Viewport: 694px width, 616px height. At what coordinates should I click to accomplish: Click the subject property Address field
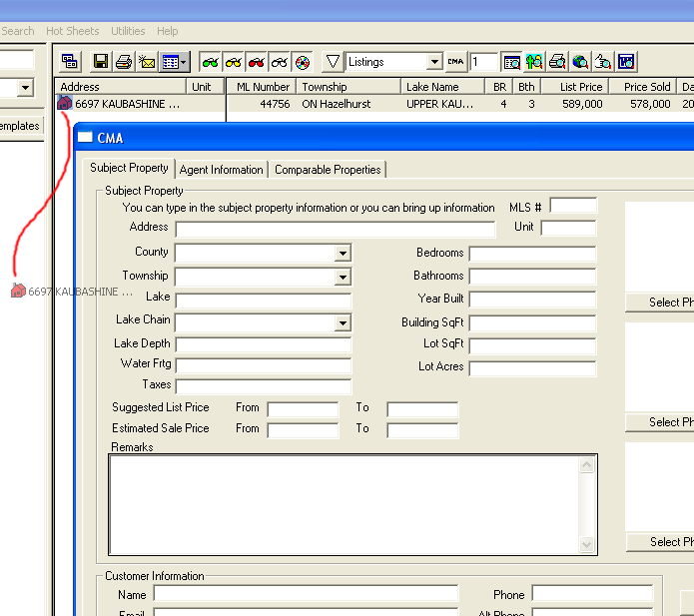336,230
